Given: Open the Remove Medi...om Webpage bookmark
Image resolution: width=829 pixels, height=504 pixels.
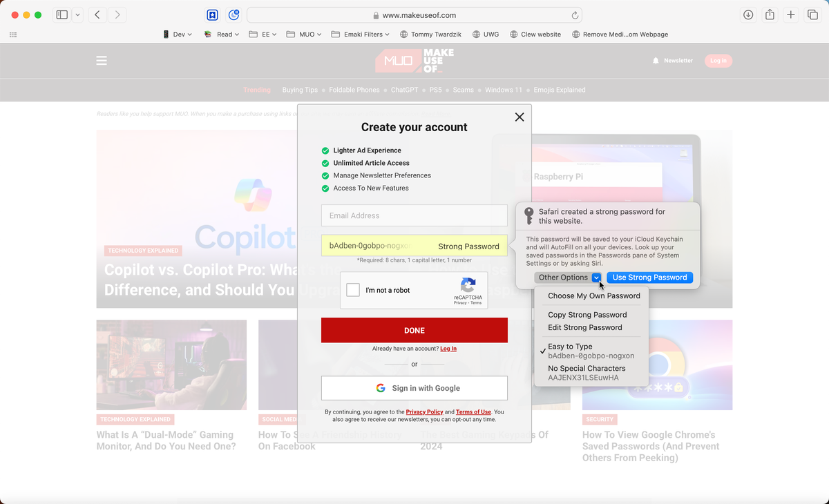Looking at the screenshot, I should [x=620, y=34].
